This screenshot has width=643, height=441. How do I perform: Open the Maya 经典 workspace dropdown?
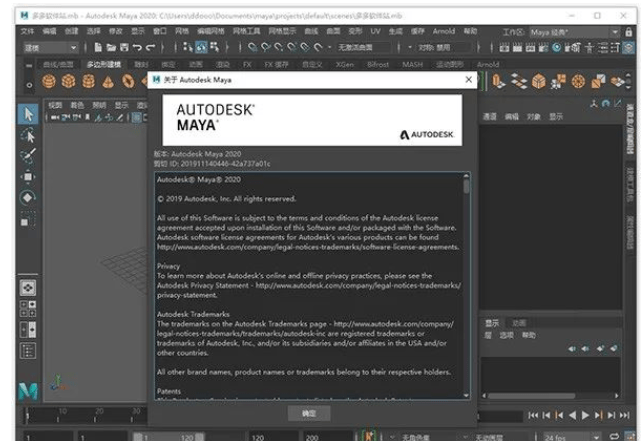(x=574, y=32)
